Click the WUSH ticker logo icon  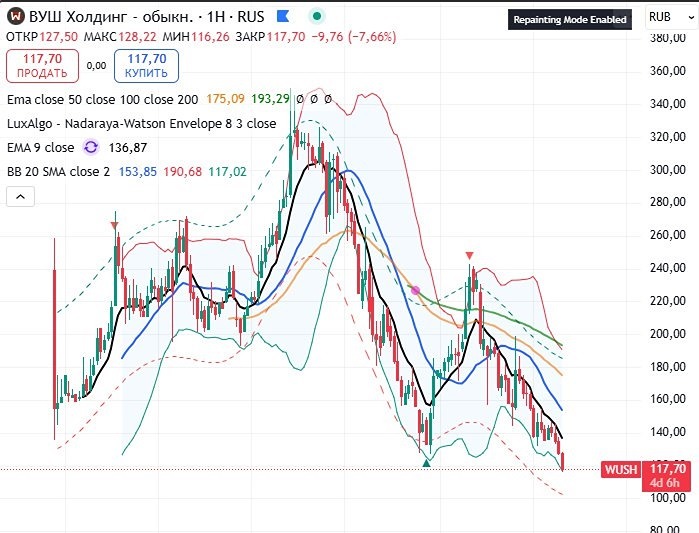click(x=16, y=16)
